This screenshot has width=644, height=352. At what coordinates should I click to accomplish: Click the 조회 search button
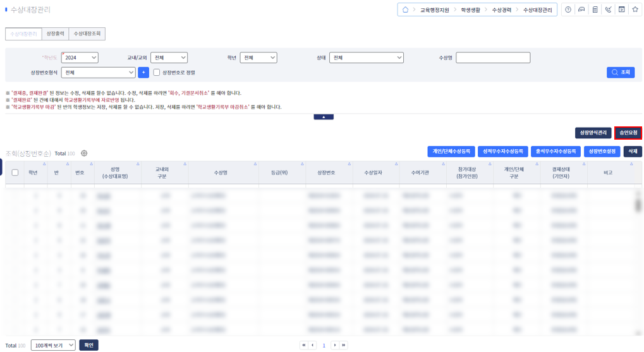pyautogui.click(x=621, y=72)
